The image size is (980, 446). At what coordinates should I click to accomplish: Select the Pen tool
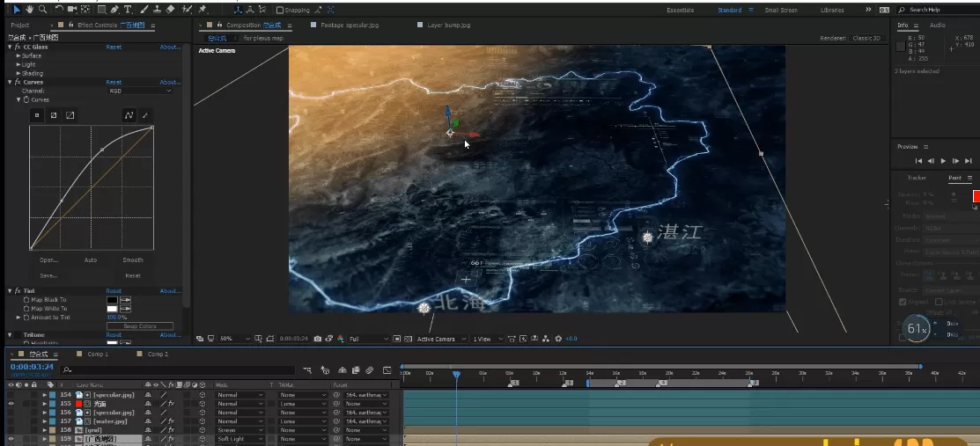tap(115, 9)
